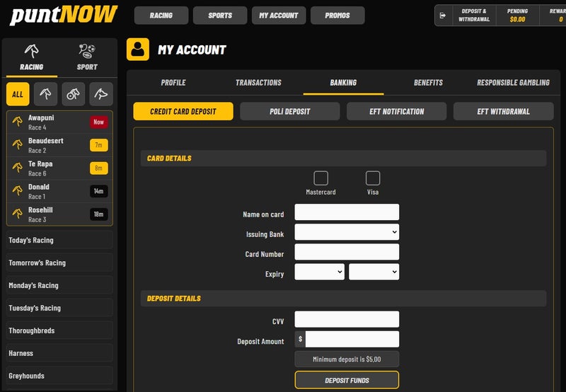Viewport: 566px width, 392px height.
Task: Select the Racing horse icon in sidebar
Action: [x=31, y=51]
